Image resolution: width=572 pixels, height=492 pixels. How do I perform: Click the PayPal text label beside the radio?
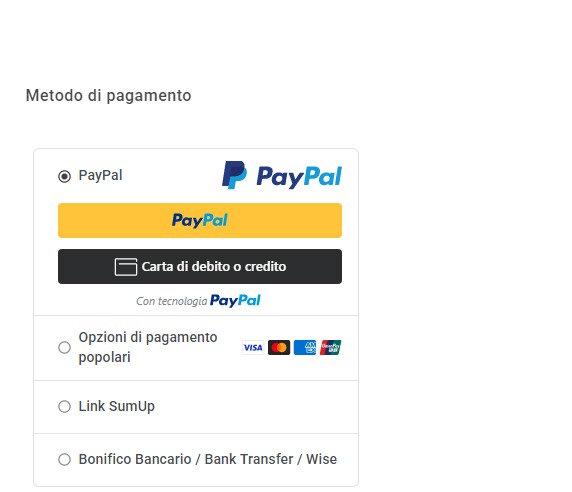[x=100, y=175]
